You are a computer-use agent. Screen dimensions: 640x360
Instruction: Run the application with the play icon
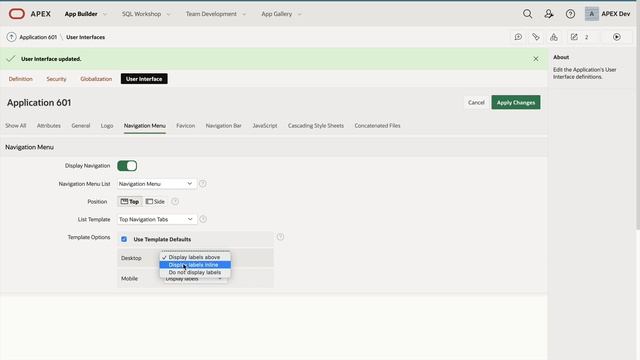click(617, 37)
